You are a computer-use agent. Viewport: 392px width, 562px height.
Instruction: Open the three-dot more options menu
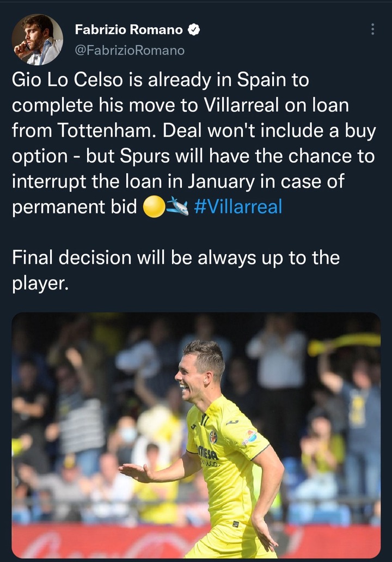point(372,29)
